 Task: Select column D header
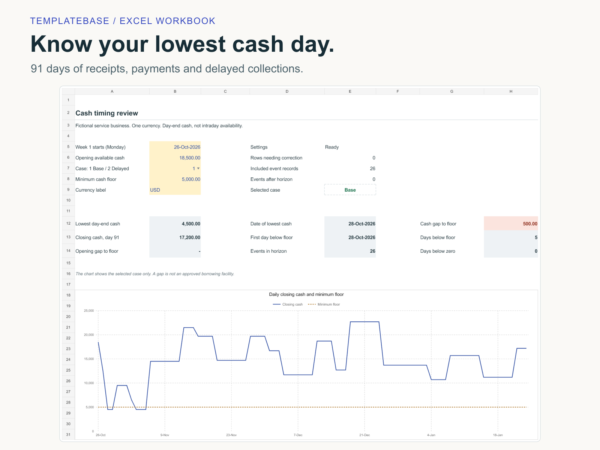(287, 91)
